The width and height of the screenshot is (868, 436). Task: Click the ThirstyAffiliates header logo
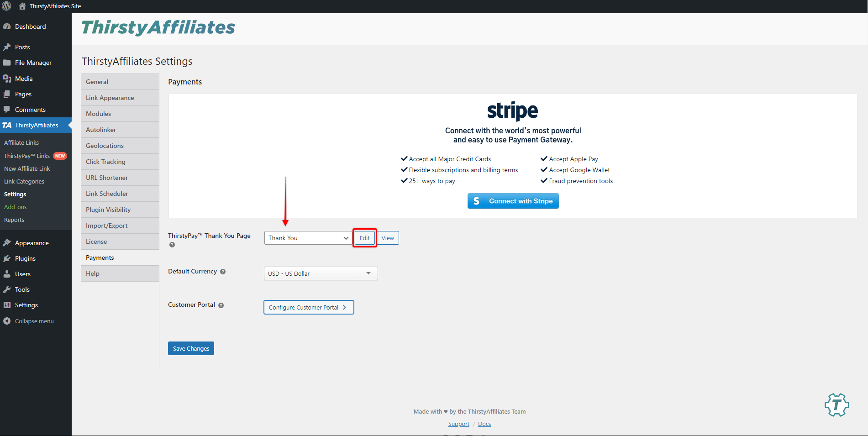click(x=158, y=28)
